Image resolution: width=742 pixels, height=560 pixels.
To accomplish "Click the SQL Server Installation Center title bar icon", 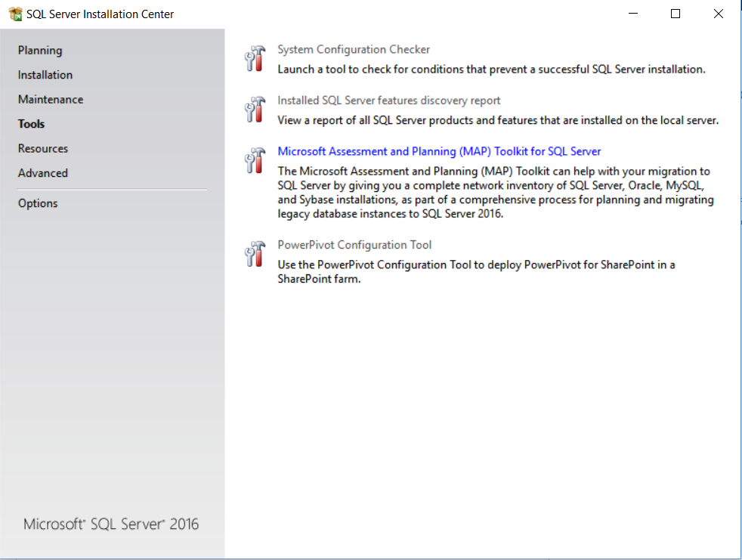I will click(x=15, y=14).
